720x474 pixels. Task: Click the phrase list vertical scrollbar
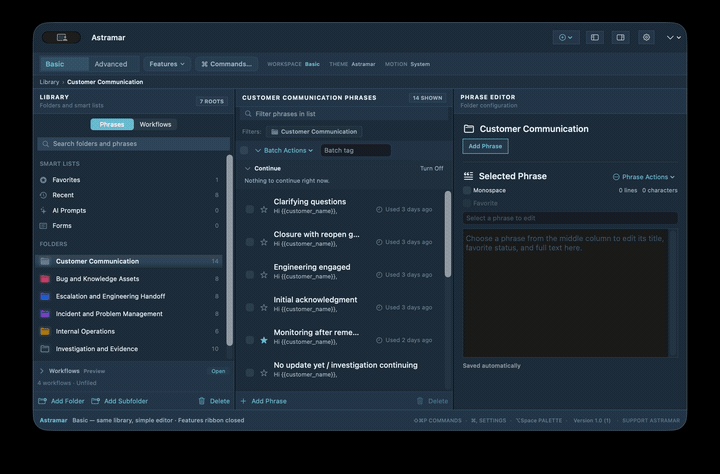[x=448, y=234]
